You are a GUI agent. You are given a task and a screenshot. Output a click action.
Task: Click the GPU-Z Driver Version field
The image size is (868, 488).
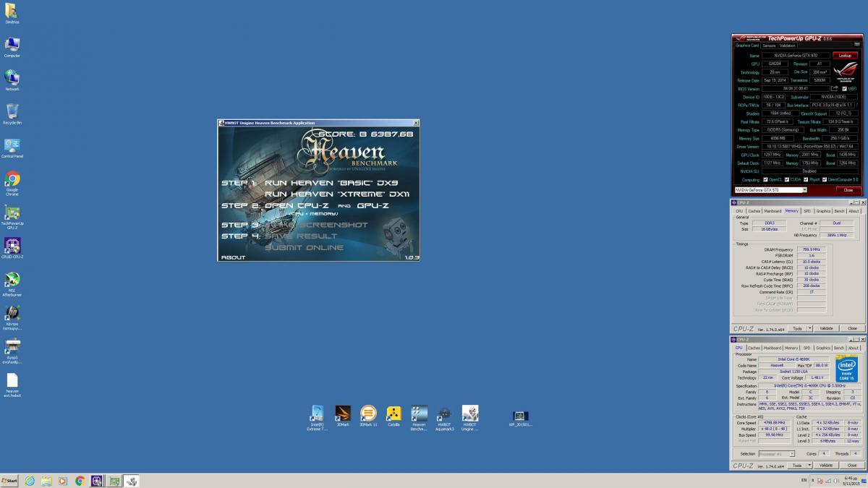pos(811,146)
